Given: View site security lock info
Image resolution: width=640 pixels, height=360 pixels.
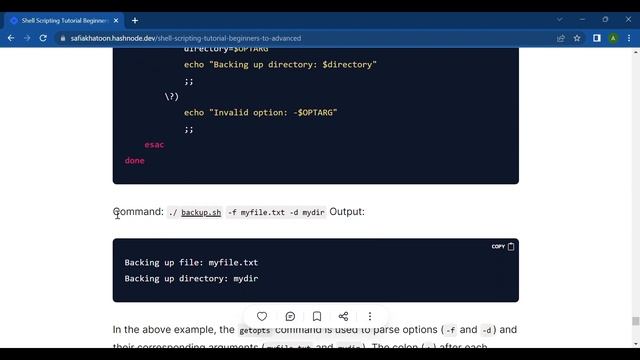Looking at the screenshot, I should 62,38.
